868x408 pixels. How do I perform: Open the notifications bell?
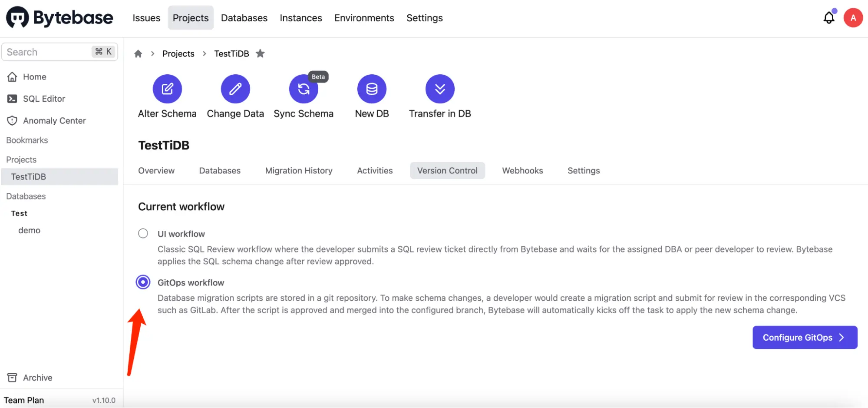click(x=829, y=18)
